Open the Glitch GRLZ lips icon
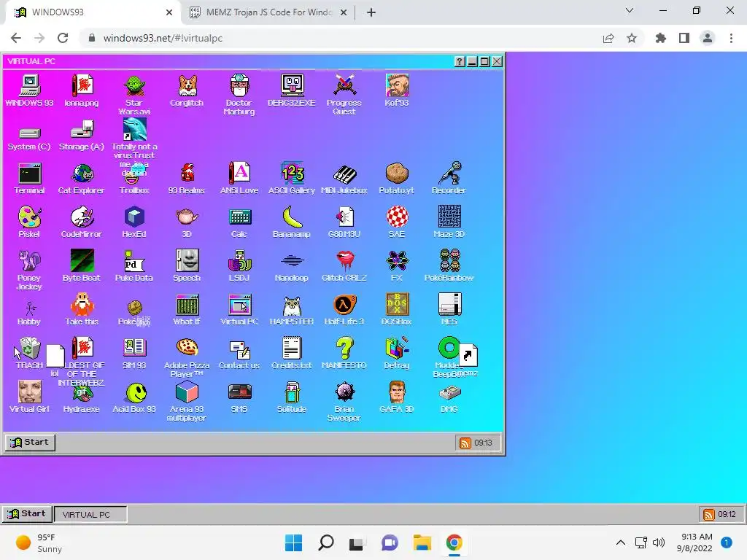747x560 pixels. tap(344, 262)
